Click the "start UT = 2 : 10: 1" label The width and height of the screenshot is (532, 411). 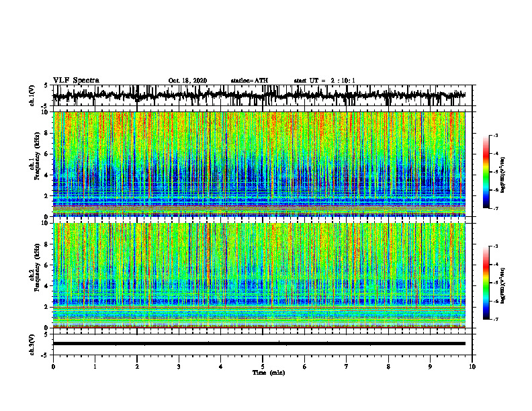(x=324, y=81)
